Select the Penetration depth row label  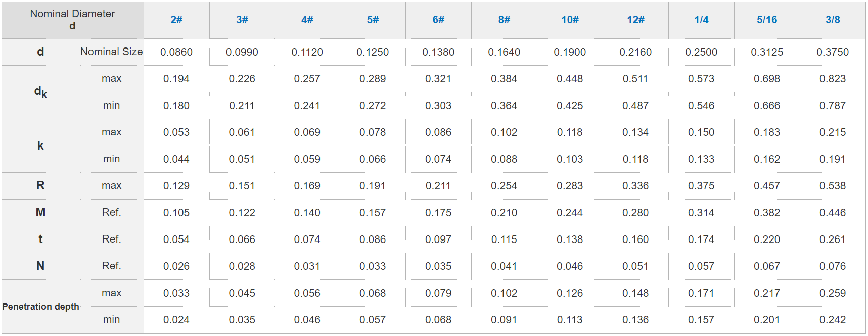tap(40, 307)
